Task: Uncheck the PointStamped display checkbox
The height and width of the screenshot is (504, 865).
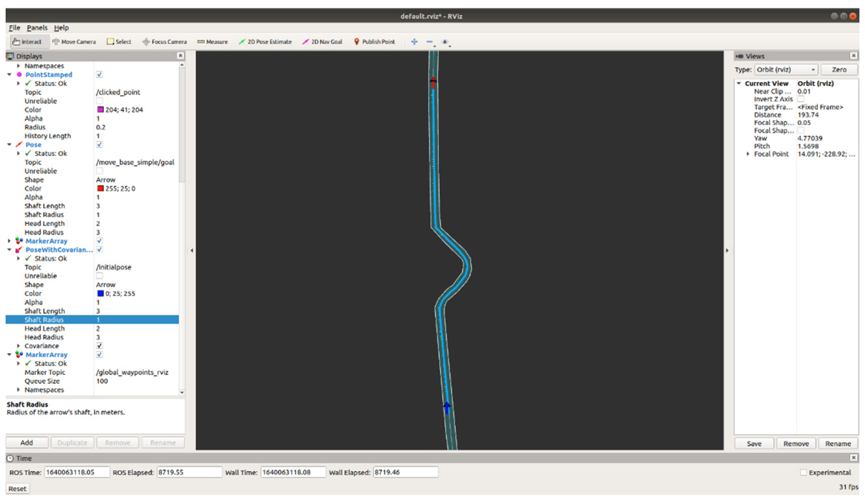Action: click(99, 75)
